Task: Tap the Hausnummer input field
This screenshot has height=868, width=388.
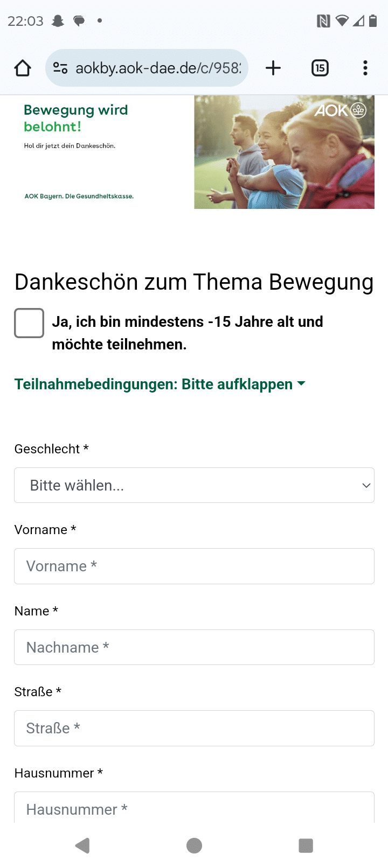Action: [194, 808]
